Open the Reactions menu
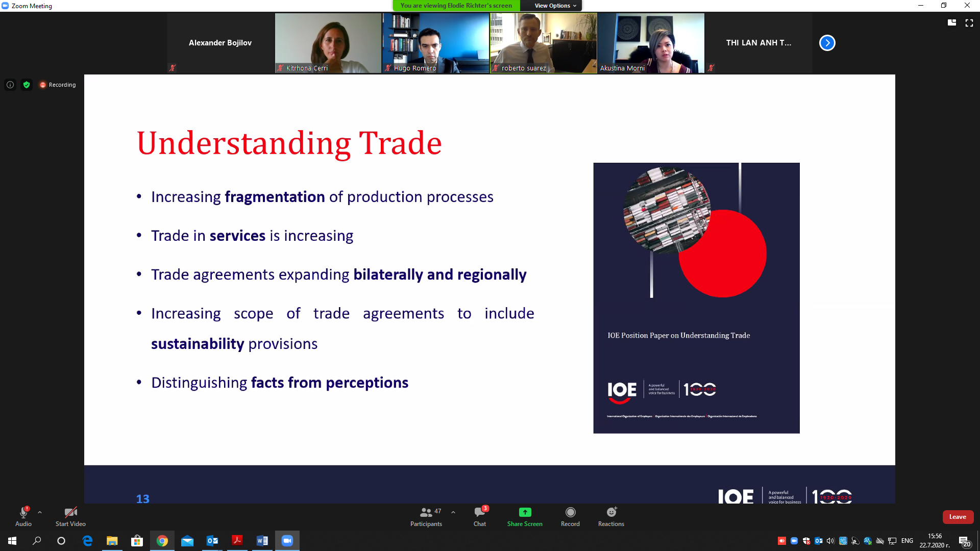 [611, 516]
